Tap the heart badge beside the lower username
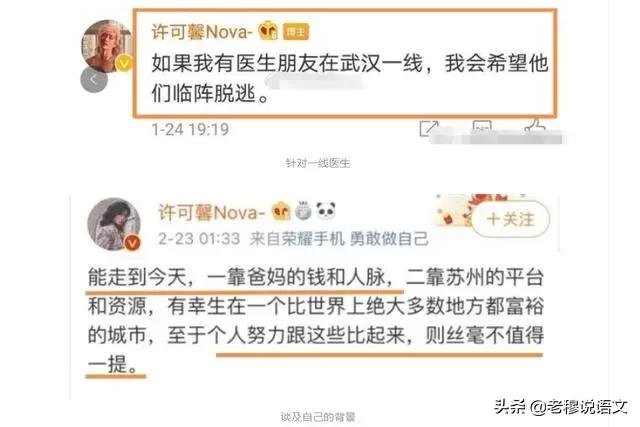Image resolution: width=640 pixels, height=427 pixels. point(281,211)
